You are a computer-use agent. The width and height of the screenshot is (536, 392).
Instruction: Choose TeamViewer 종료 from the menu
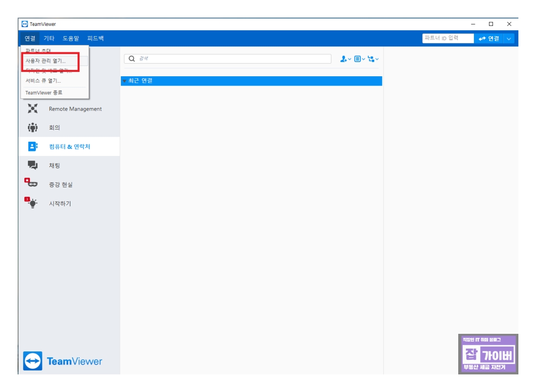[x=55, y=92]
